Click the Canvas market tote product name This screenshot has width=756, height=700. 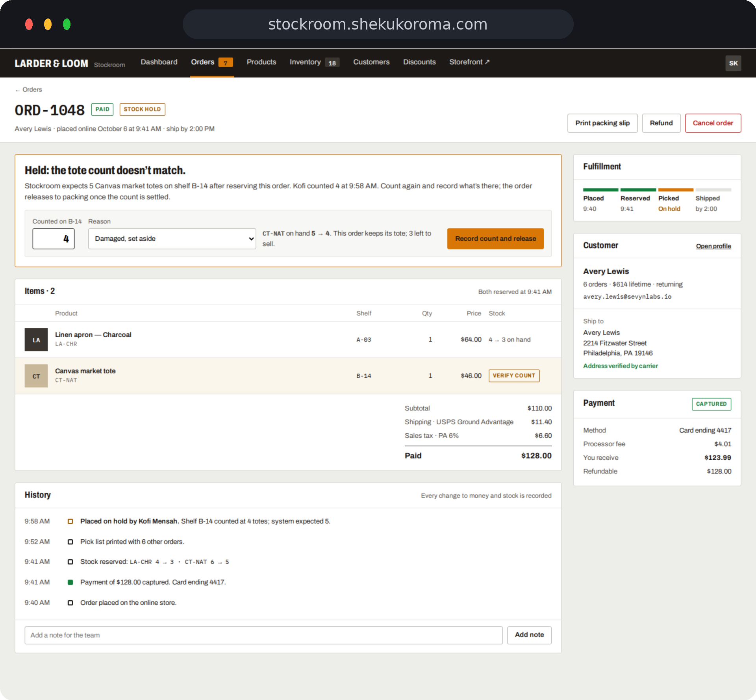(85, 371)
